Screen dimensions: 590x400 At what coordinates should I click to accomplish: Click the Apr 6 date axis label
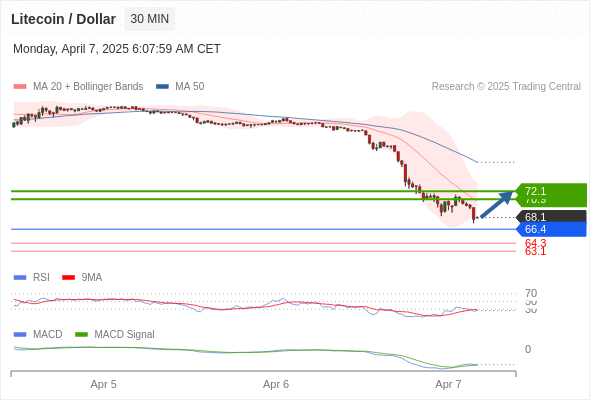point(276,385)
